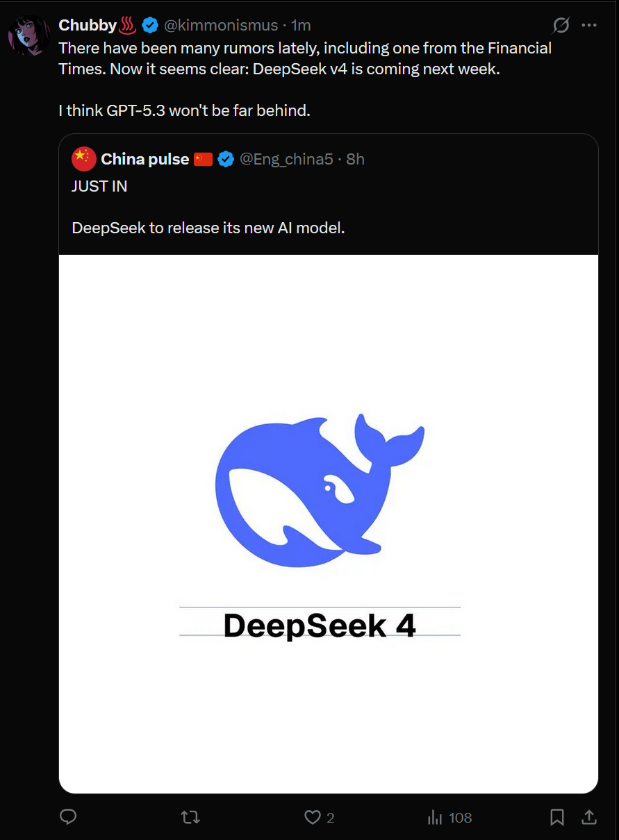Open Chubby's profile avatar
Image resolution: width=619 pixels, height=840 pixels.
click(x=29, y=33)
